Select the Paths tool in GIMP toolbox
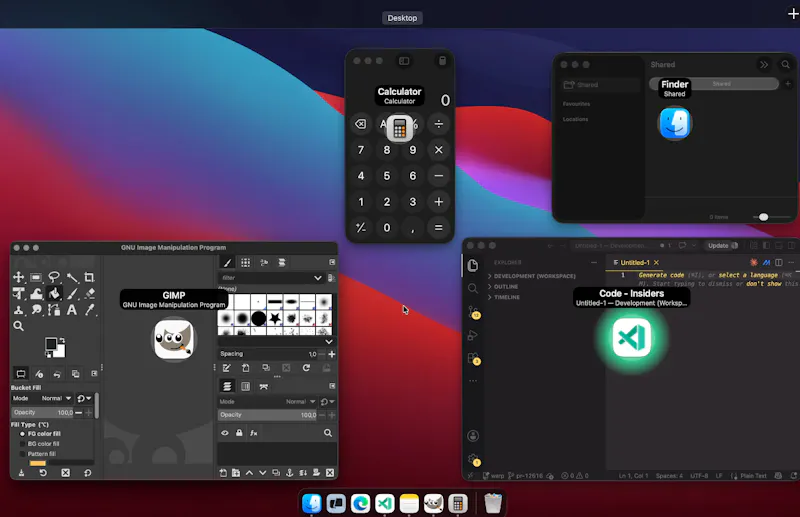This screenshot has height=517, width=800. (x=54, y=310)
